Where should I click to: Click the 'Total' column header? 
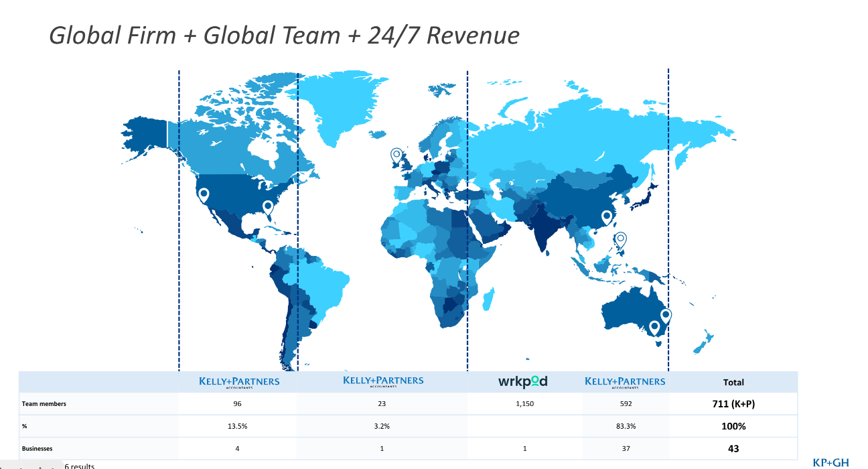click(x=733, y=383)
